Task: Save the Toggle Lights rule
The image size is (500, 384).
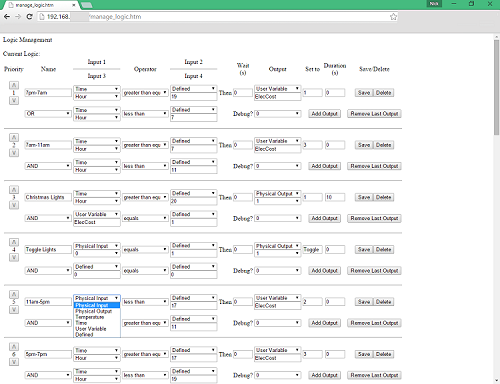Action: pyautogui.click(x=364, y=249)
